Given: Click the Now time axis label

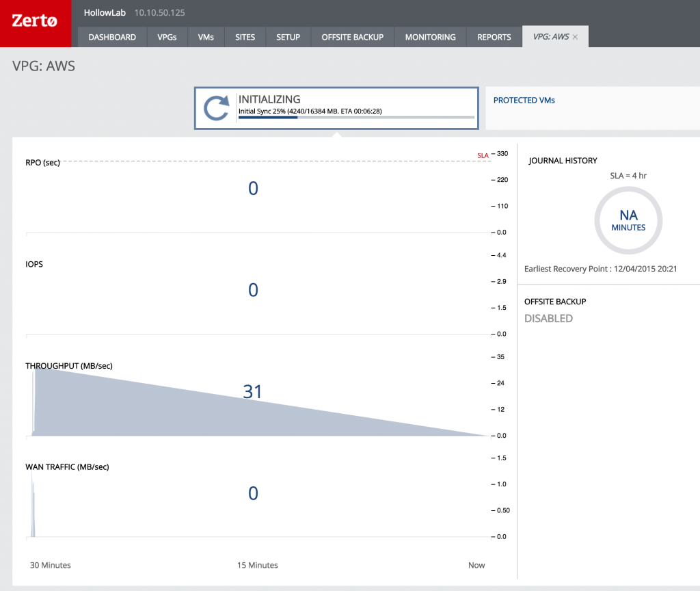Looking at the screenshot, I should [476, 565].
